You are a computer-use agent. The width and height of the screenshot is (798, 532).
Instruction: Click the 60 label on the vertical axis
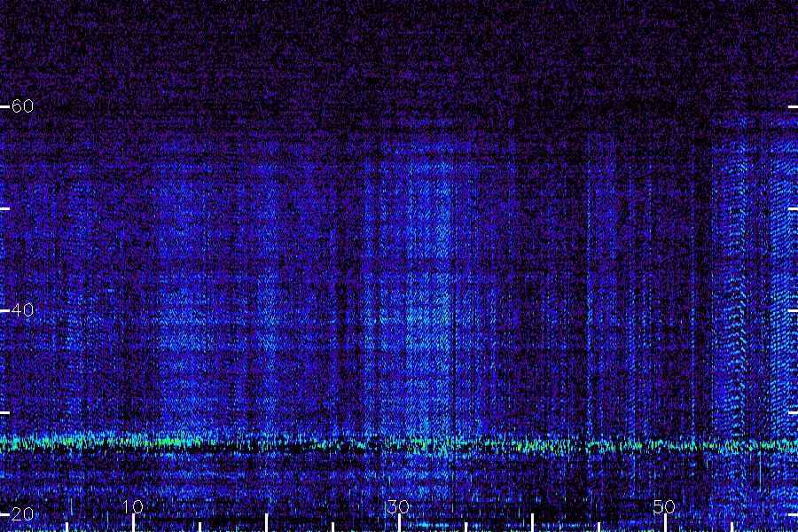coord(22,106)
